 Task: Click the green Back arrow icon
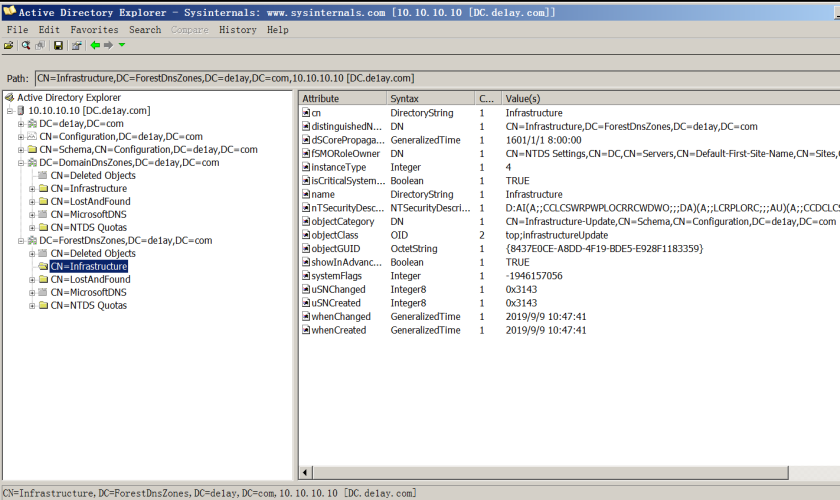coord(95,46)
